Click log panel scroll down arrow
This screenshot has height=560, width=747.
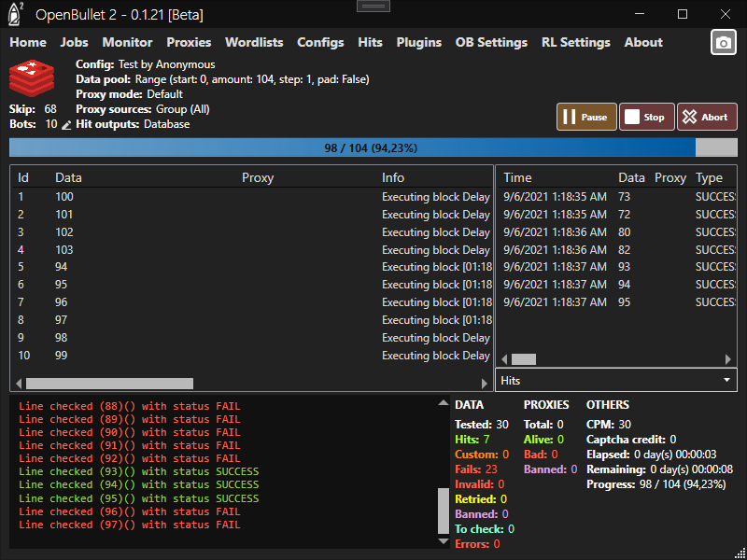point(443,541)
